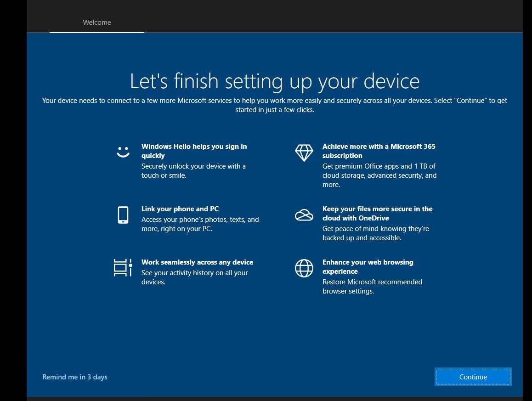
Task: Click the Continue button
Action: (x=473, y=377)
